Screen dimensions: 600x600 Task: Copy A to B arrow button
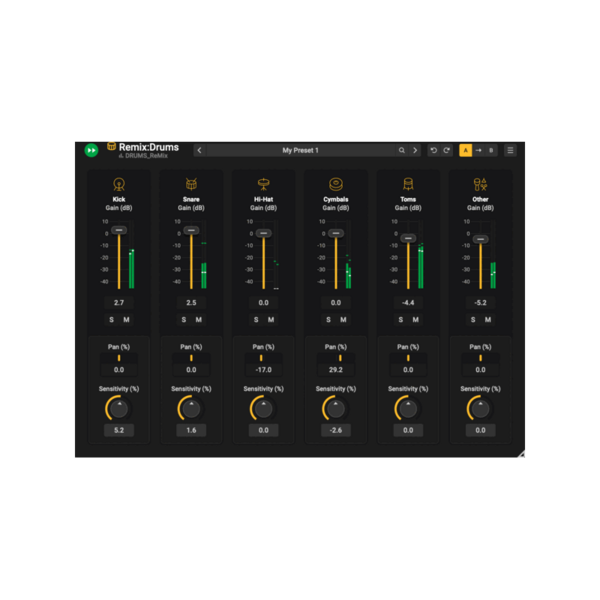pos(478,150)
